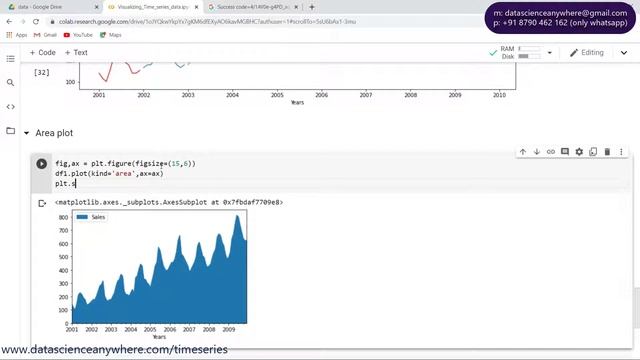
Task: Open the RAM and Disk runtime dropdown arrow
Action: tap(549, 53)
